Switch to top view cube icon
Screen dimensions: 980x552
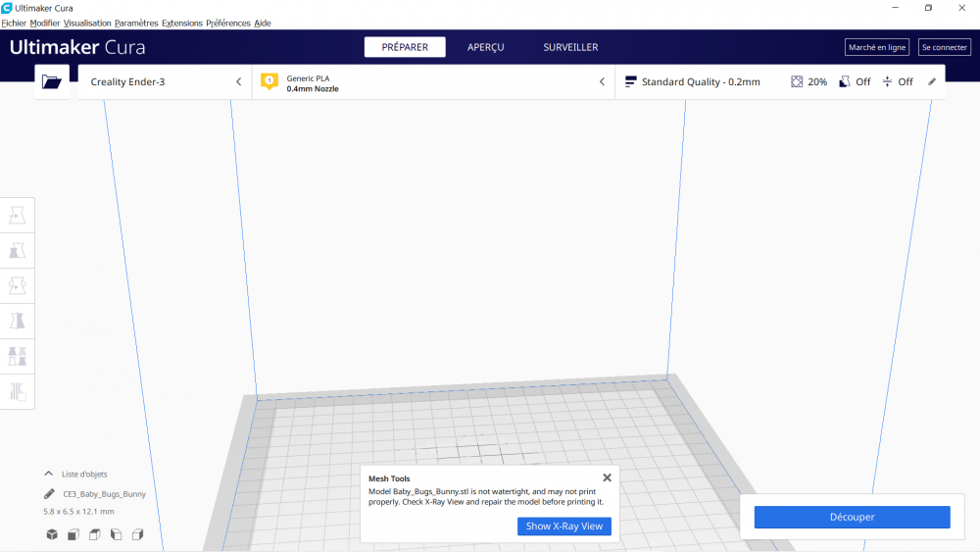click(94, 534)
